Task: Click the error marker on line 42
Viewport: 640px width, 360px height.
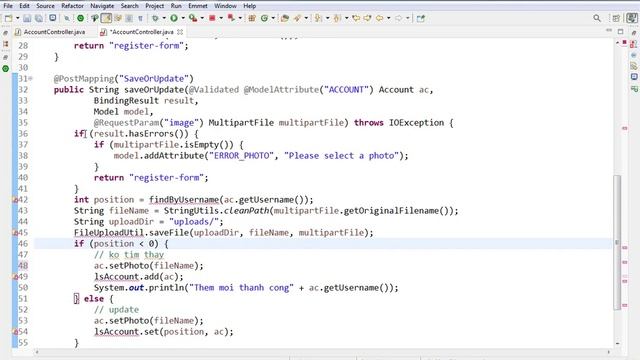Action: click(x=15, y=200)
